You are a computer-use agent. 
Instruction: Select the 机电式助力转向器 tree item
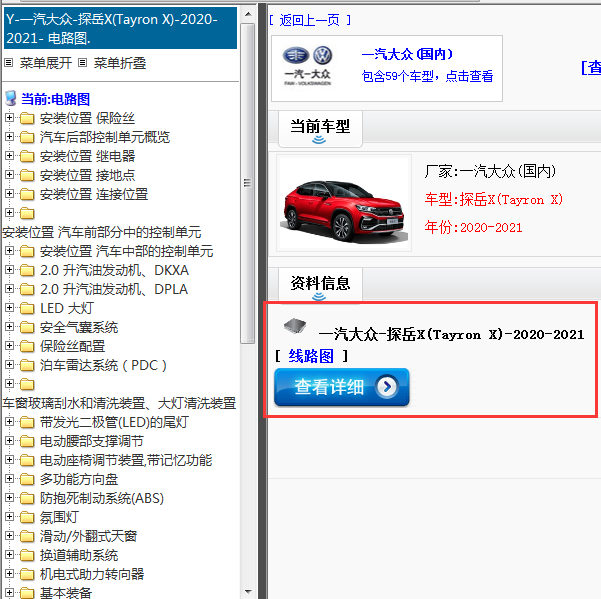pyautogui.click(x=92, y=574)
